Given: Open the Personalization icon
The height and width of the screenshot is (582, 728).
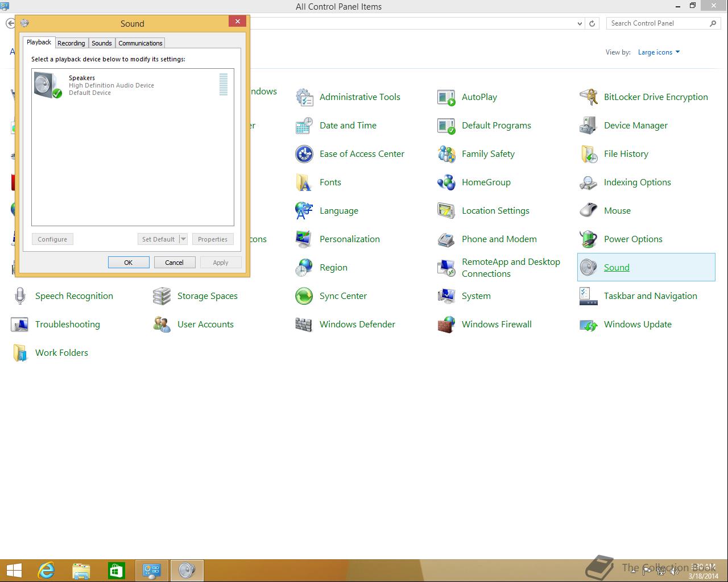Looking at the screenshot, I should pos(304,239).
